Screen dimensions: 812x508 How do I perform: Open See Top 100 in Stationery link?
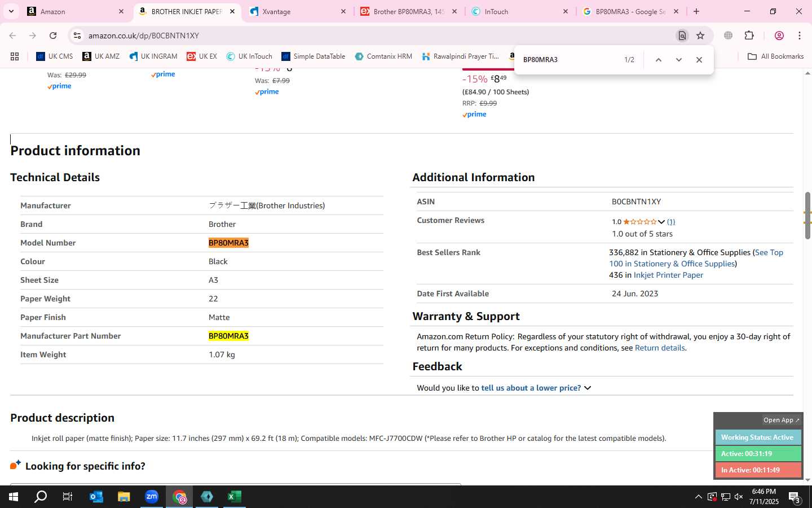coord(696,258)
